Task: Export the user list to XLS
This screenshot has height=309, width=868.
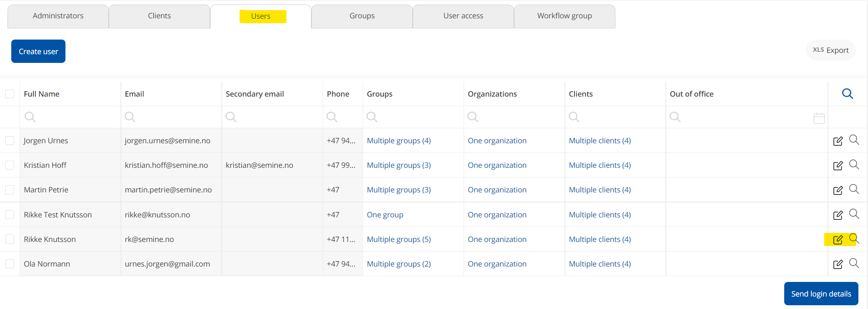Action: [x=830, y=50]
